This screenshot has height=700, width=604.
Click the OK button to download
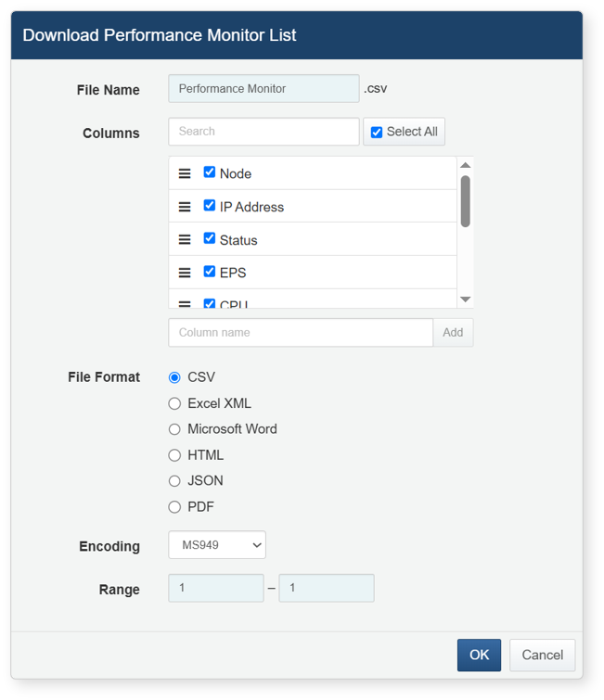pyautogui.click(x=479, y=655)
